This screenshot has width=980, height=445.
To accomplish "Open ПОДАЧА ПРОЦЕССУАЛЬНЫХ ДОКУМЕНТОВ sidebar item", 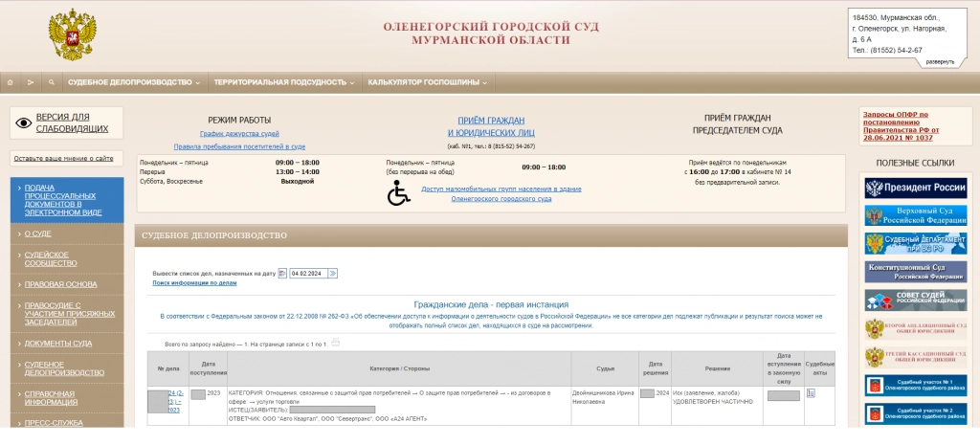I will [x=67, y=200].
